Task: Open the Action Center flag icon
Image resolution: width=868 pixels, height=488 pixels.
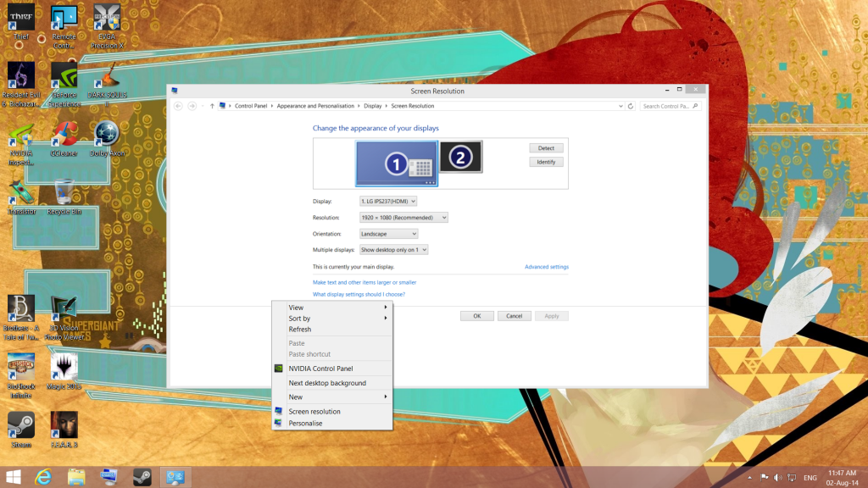Action: [765, 478]
